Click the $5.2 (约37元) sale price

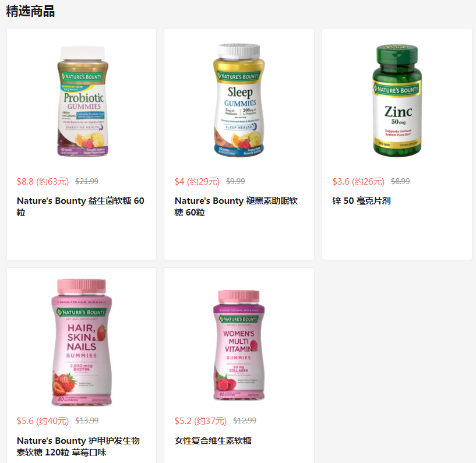pos(200,421)
